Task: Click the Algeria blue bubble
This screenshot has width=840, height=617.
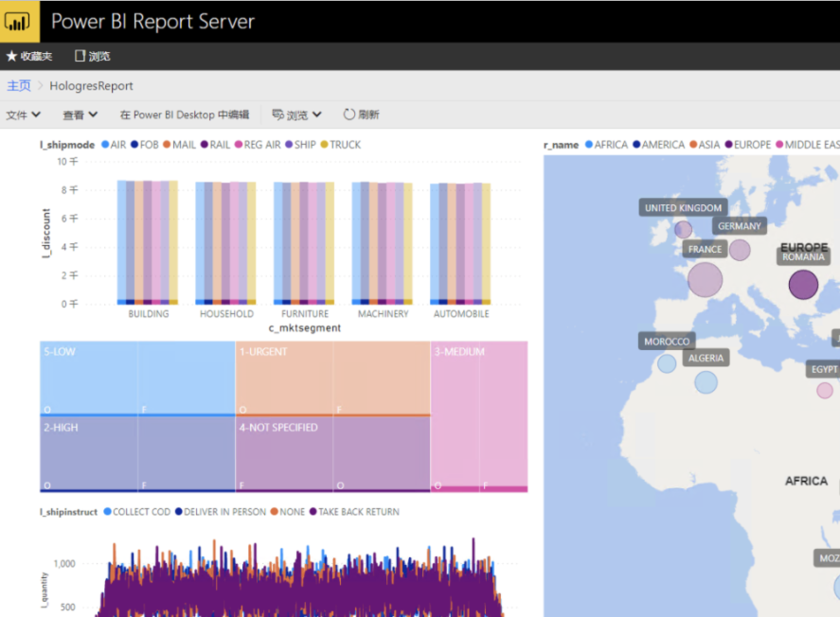Action: [706, 382]
